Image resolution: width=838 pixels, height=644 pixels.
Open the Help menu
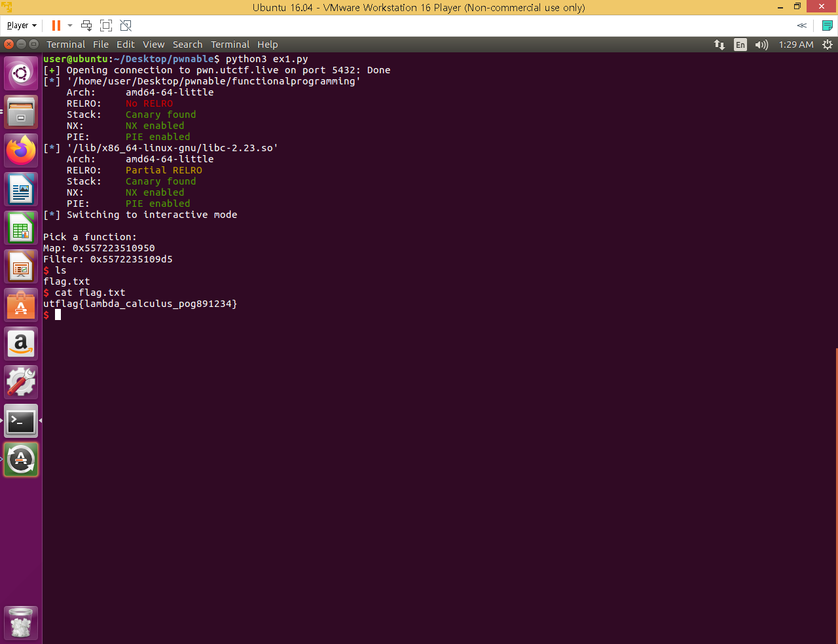pyautogui.click(x=267, y=45)
